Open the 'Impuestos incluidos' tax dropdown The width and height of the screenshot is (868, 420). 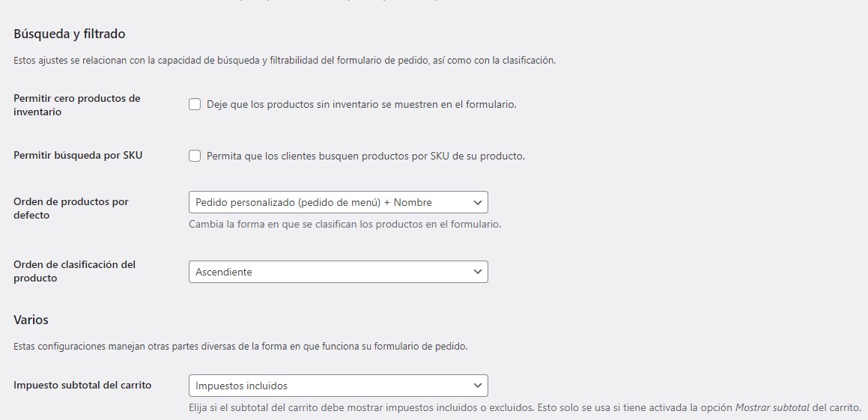(x=330, y=386)
